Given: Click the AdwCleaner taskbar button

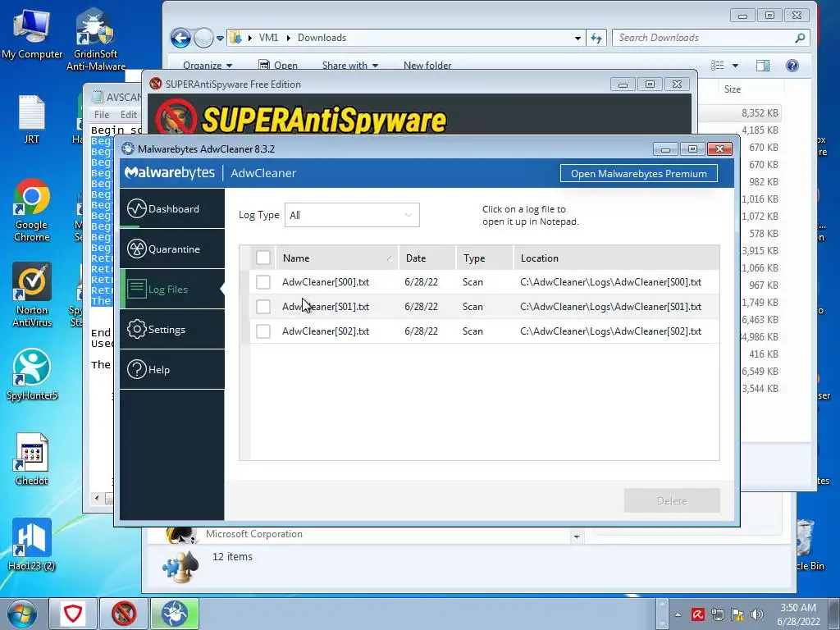Looking at the screenshot, I should [x=175, y=614].
